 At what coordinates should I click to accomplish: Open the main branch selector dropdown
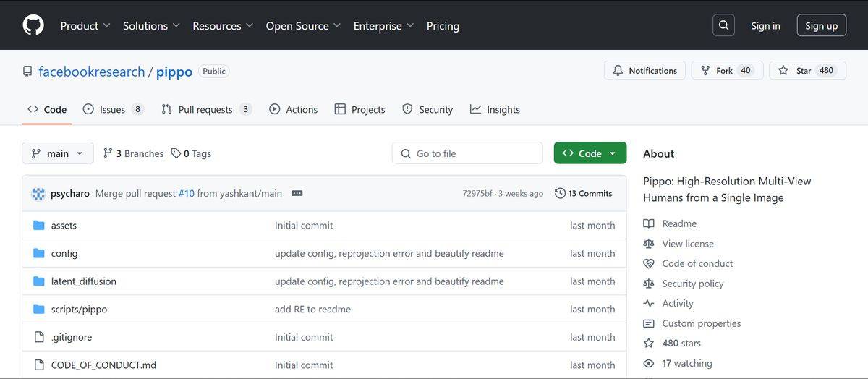click(58, 153)
